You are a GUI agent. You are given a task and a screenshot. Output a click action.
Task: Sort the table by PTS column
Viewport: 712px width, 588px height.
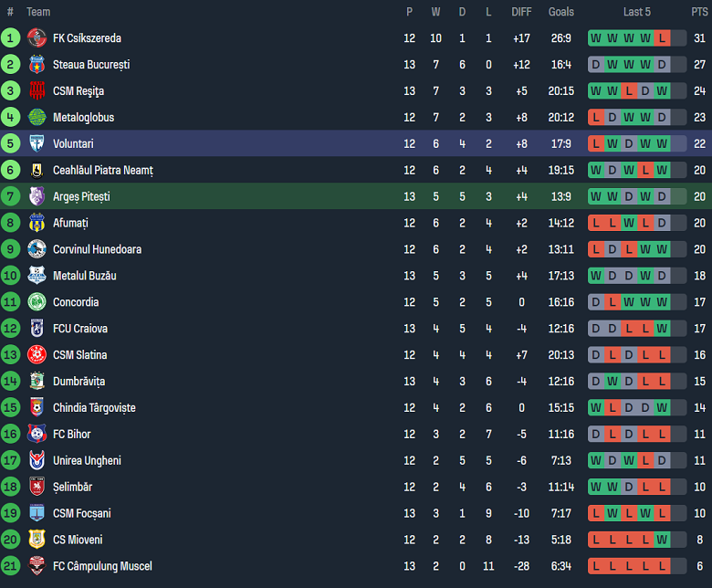click(699, 12)
